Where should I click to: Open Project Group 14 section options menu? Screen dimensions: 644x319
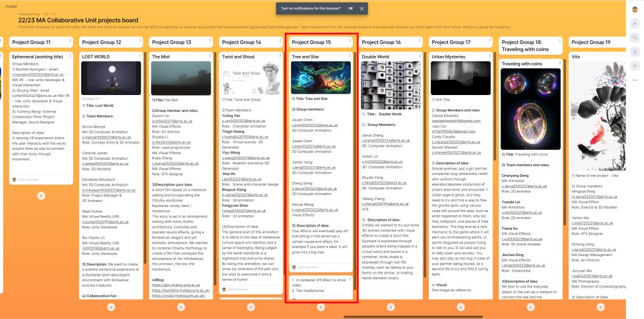tap(280, 41)
